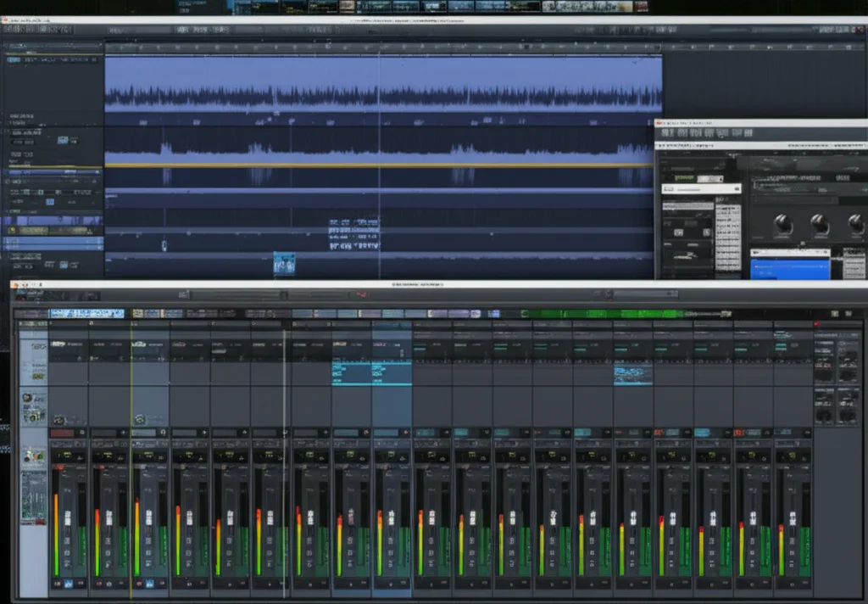
Task: Open top-left module in mixer's right panel
Action: pyautogui.click(x=824, y=361)
